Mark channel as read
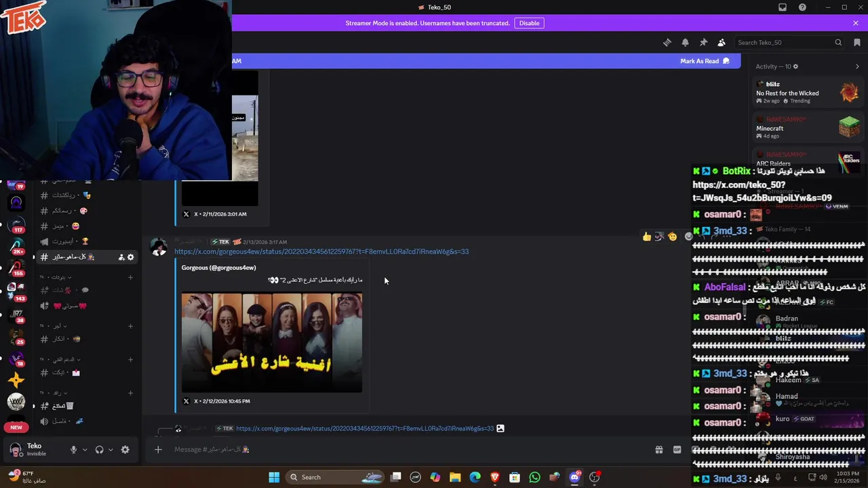Screen dimensions: 868x488 (x=705, y=61)
